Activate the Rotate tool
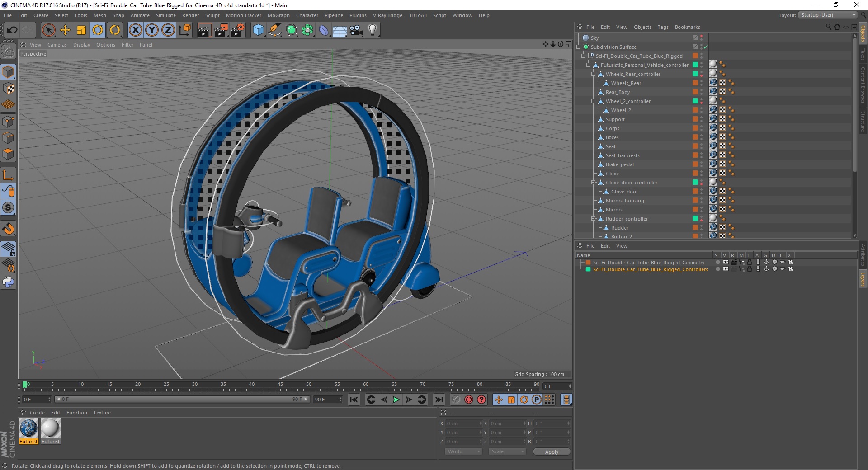Screen dimensions: 868x470 pyautogui.click(x=98, y=30)
